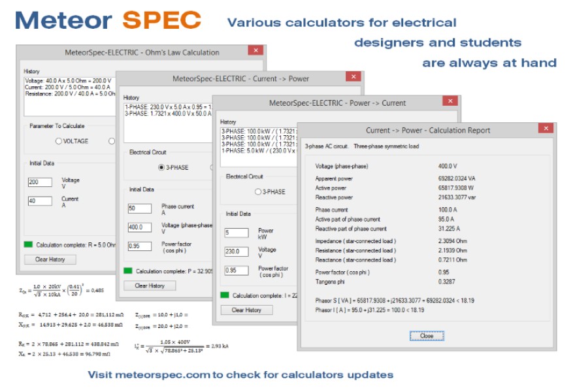Click the Reactance value 0.7211 Ohm
Image resolution: width=575 pixels, height=392 pixels.
(x=453, y=260)
